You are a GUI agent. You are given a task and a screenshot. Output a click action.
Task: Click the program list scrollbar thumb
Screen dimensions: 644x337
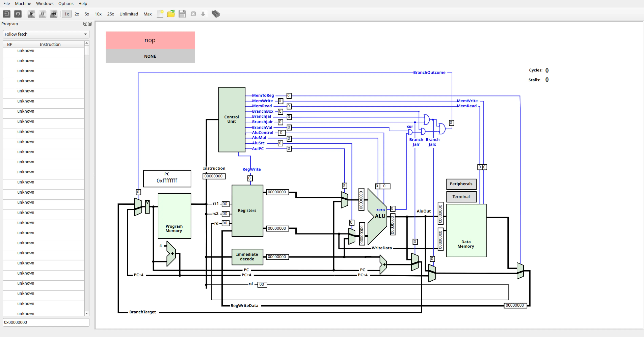[x=87, y=50]
